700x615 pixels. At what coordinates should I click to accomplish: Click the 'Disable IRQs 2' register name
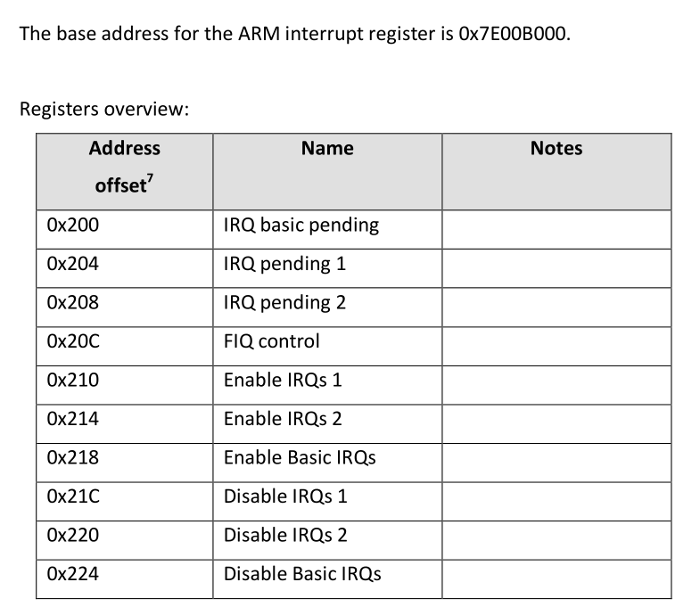(285, 536)
